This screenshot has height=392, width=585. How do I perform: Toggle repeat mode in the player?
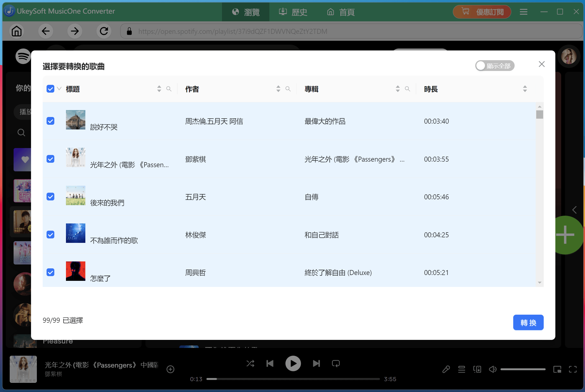(x=336, y=363)
